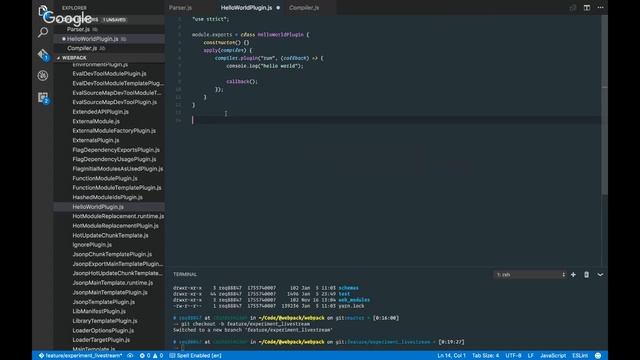Open IgnorePlugin.js file
The width and height of the screenshot is (640, 360).
pos(92,245)
